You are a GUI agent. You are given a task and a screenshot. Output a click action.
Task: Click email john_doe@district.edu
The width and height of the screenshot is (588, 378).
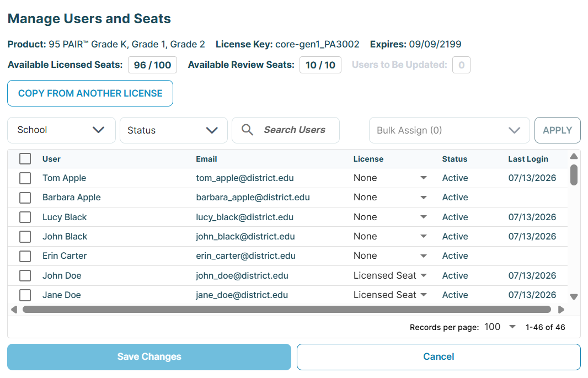(242, 275)
